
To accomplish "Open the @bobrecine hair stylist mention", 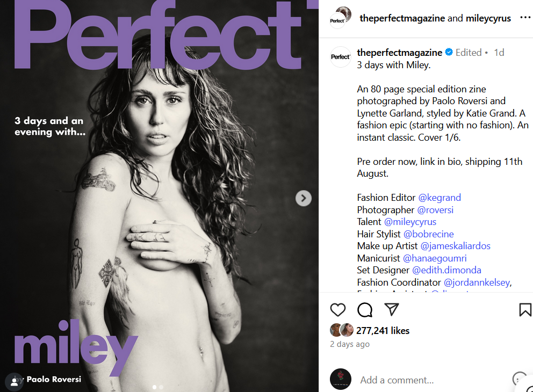I will coord(428,234).
